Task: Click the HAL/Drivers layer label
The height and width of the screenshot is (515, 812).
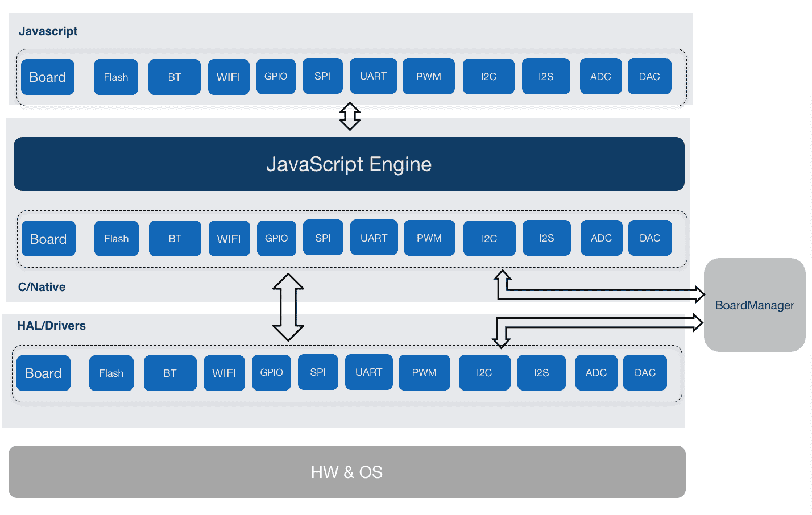Action: (51, 326)
